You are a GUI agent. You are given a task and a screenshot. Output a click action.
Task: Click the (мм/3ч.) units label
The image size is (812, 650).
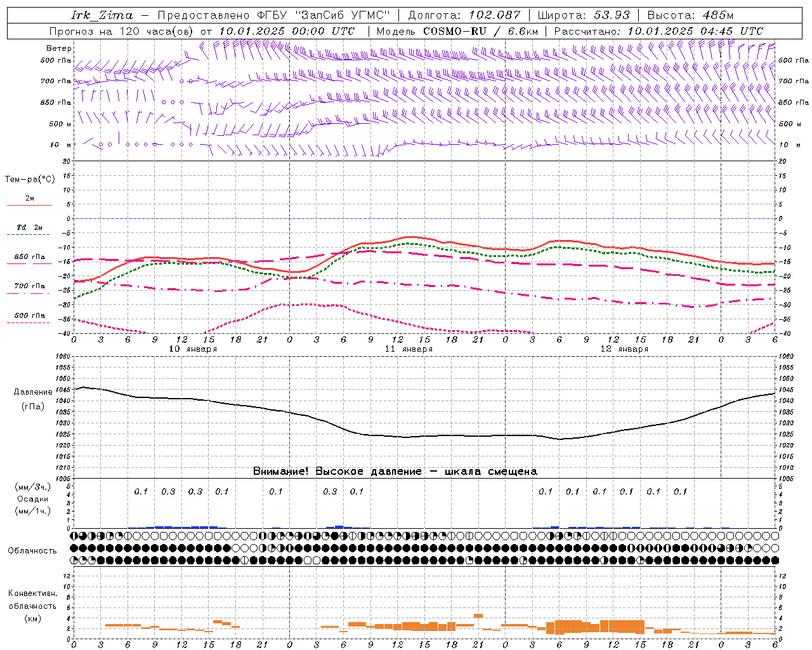pos(33,487)
